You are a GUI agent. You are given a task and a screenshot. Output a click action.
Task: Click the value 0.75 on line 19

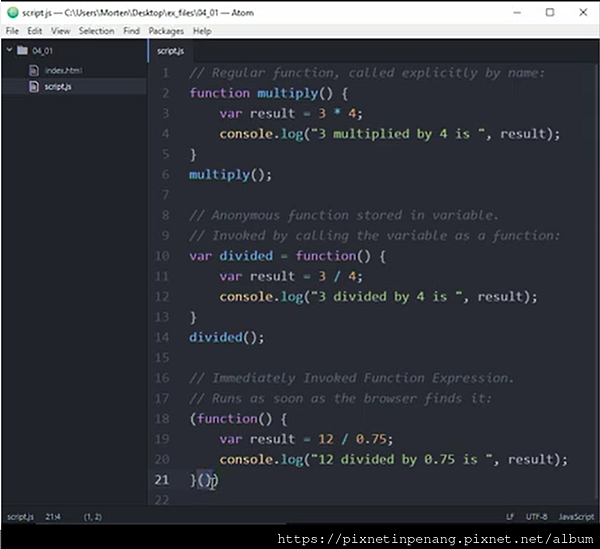371,439
